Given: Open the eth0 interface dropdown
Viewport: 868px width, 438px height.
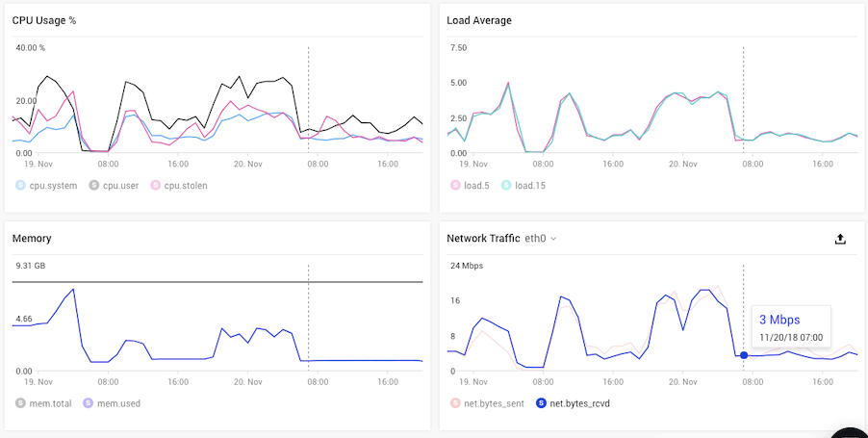Looking at the screenshot, I should [540, 239].
